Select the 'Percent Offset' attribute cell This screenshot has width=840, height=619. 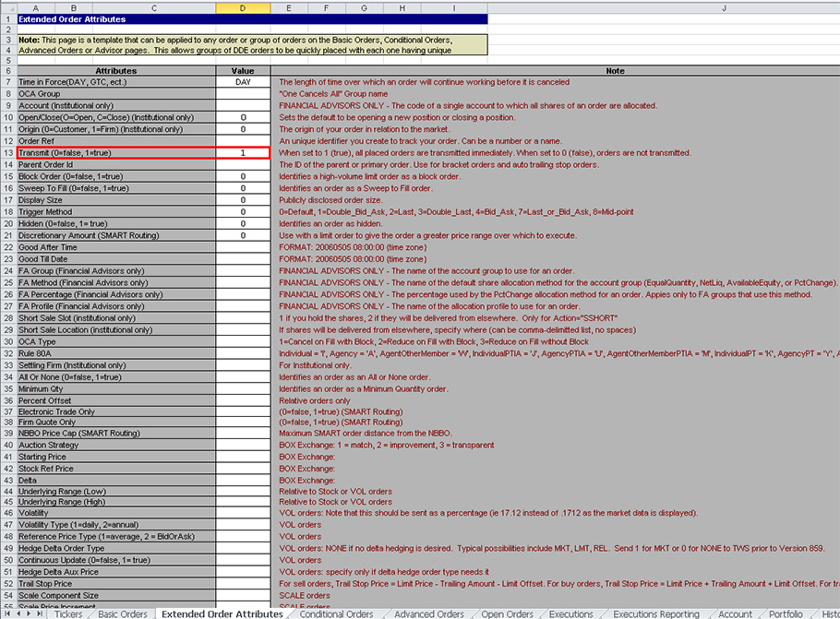pyautogui.click(x=116, y=400)
